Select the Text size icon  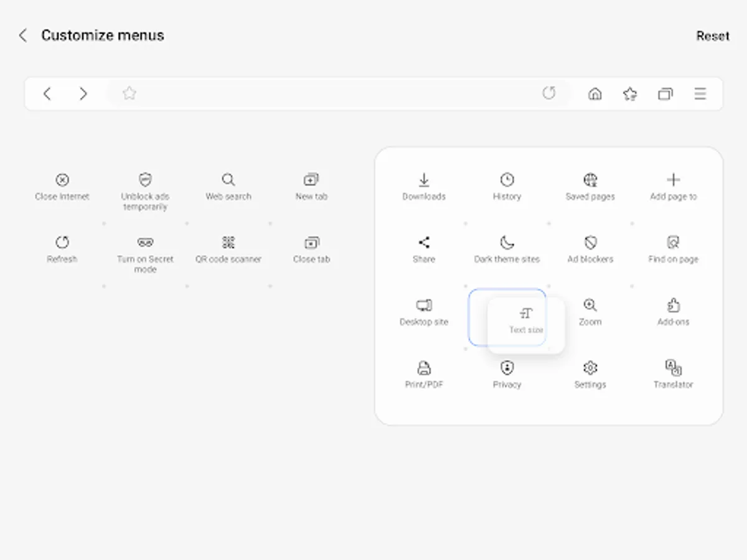pyautogui.click(x=526, y=313)
